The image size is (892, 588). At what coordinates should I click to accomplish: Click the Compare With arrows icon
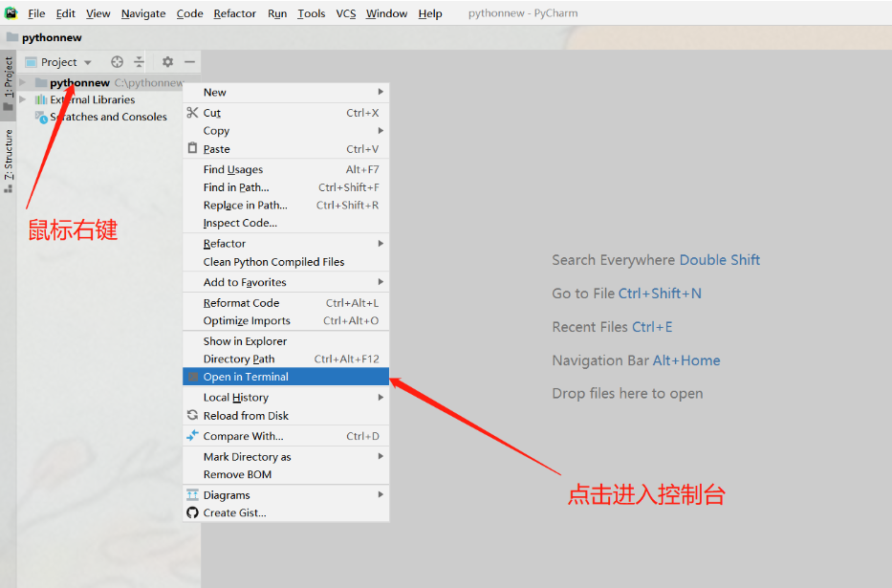coord(193,436)
